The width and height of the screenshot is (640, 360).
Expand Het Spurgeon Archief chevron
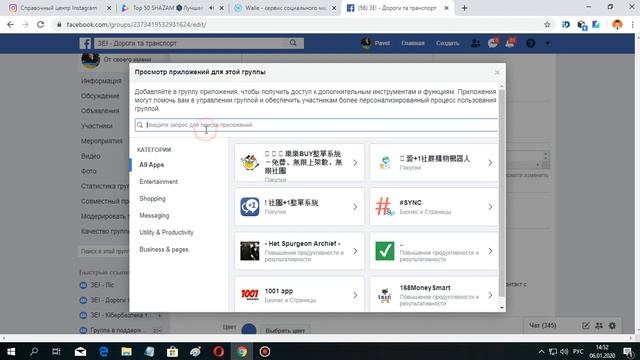355,251
